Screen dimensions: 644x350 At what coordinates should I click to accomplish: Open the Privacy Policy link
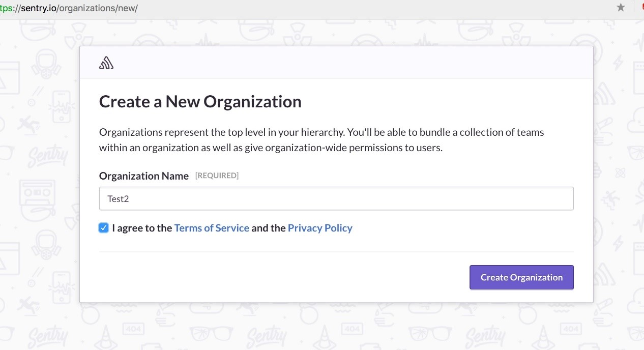click(320, 228)
